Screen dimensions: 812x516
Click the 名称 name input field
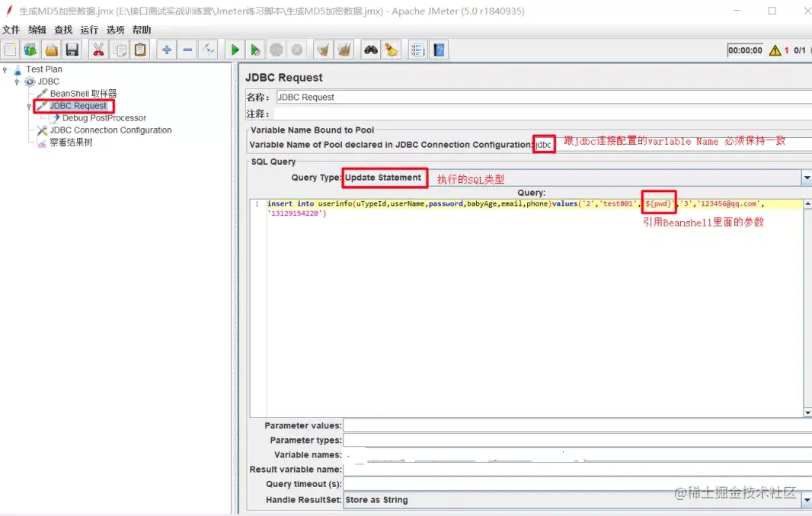pyautogui.click(x=544, y=97)
